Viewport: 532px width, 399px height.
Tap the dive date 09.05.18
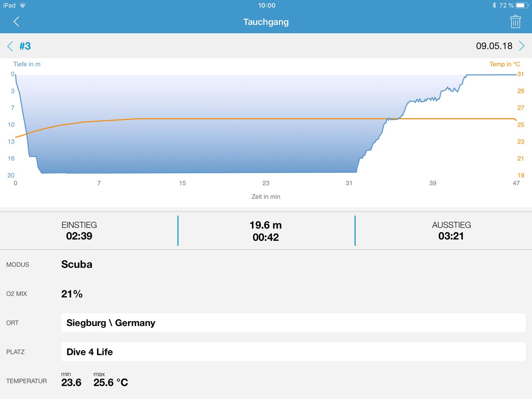(494, 46)
